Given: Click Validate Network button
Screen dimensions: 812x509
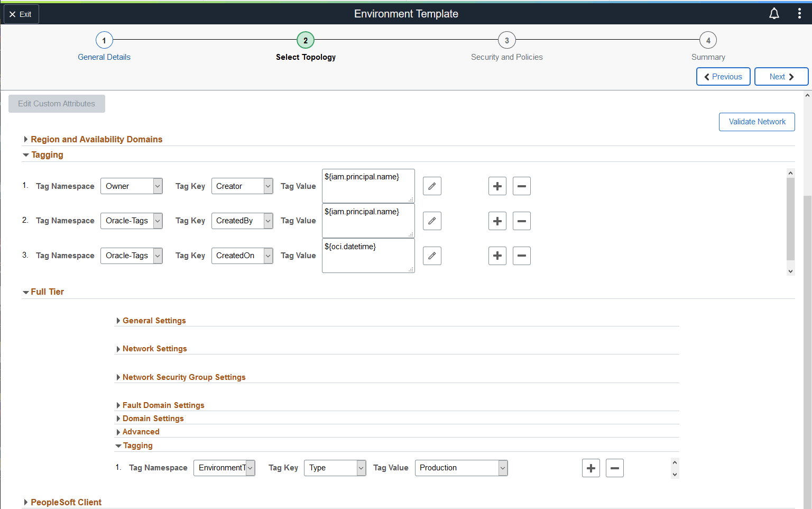Looking at the screenshot, I should [x=757, y=122].
